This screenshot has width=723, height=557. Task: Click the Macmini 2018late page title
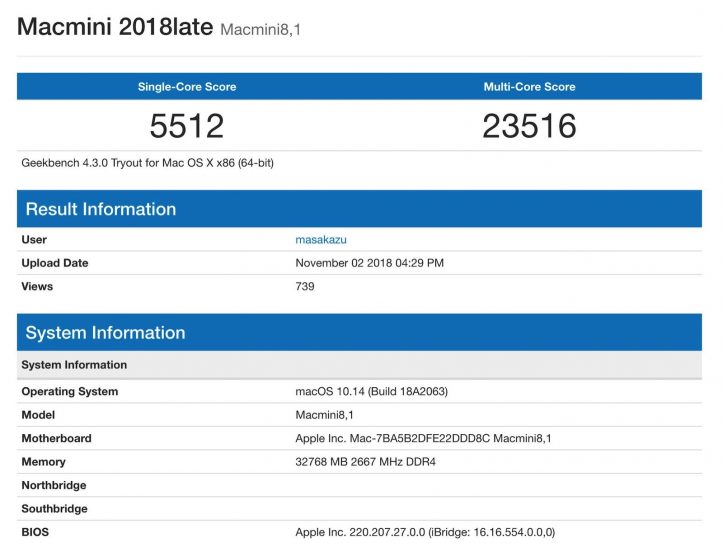(x=115, y=27)
